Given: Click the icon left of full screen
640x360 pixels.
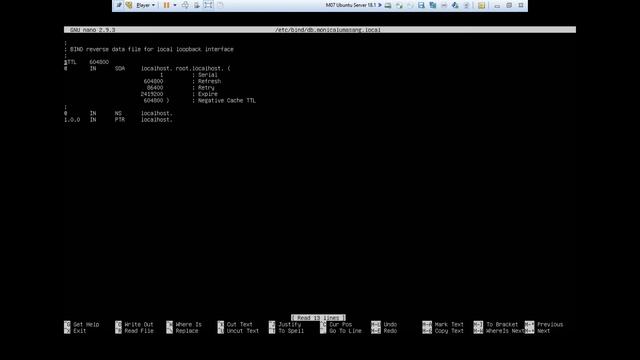Looking at the screenshot, I should pos(197,5).
